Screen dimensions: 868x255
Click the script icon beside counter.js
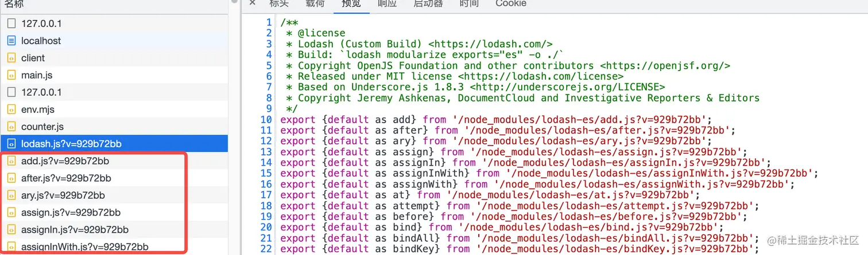[11, 126]
